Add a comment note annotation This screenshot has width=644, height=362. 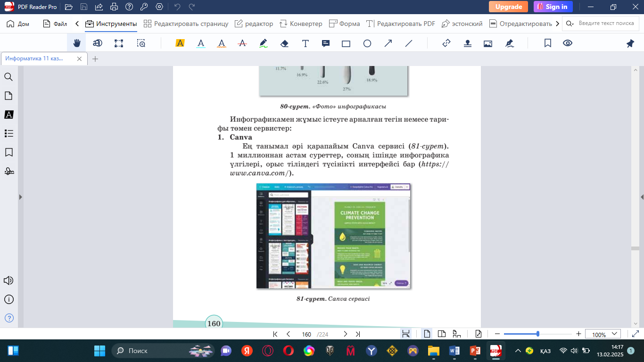(325, 43)
